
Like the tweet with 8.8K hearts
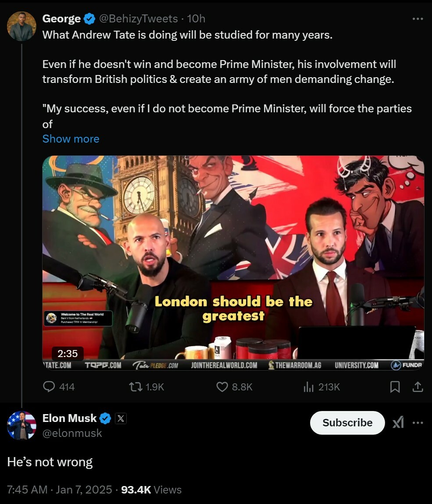pyautogui.click(x=222, y=387)
